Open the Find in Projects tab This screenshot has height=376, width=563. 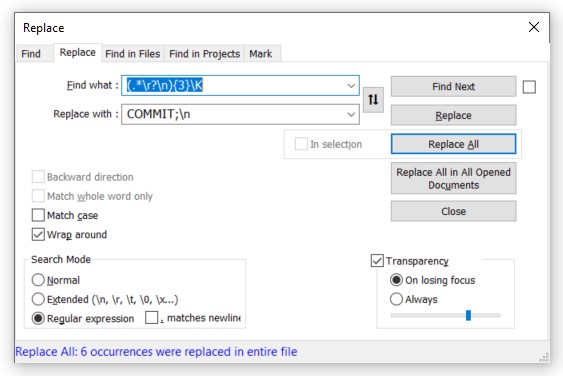[204, 54]
